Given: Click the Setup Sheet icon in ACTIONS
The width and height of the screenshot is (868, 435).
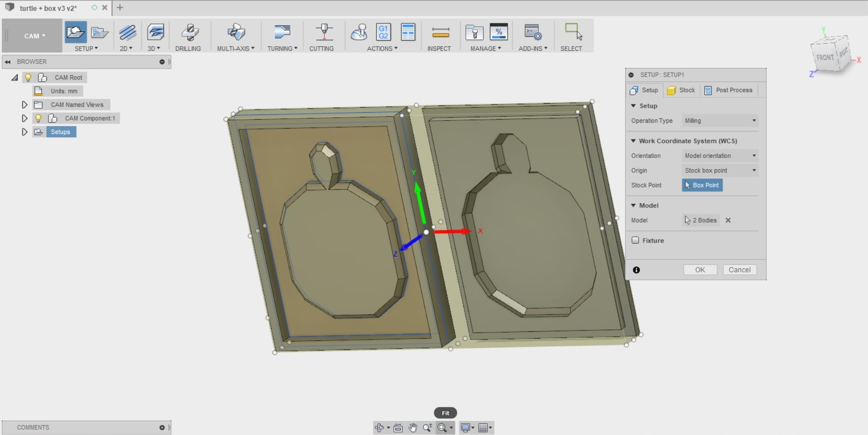Looking at the screenshot, I should click(408, 33).
